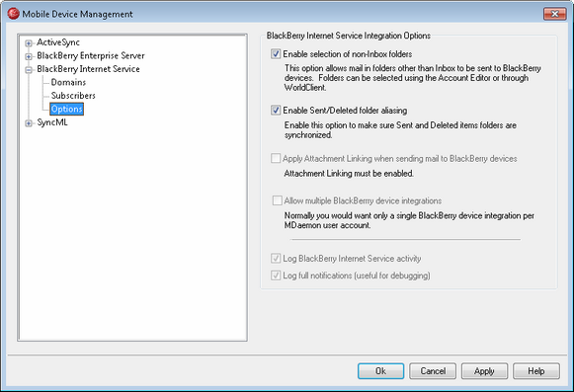This screenshot has width=574, height=392.
Task: Expand the BlackBerry Enterprise Server node
Action: pos(29,56)
